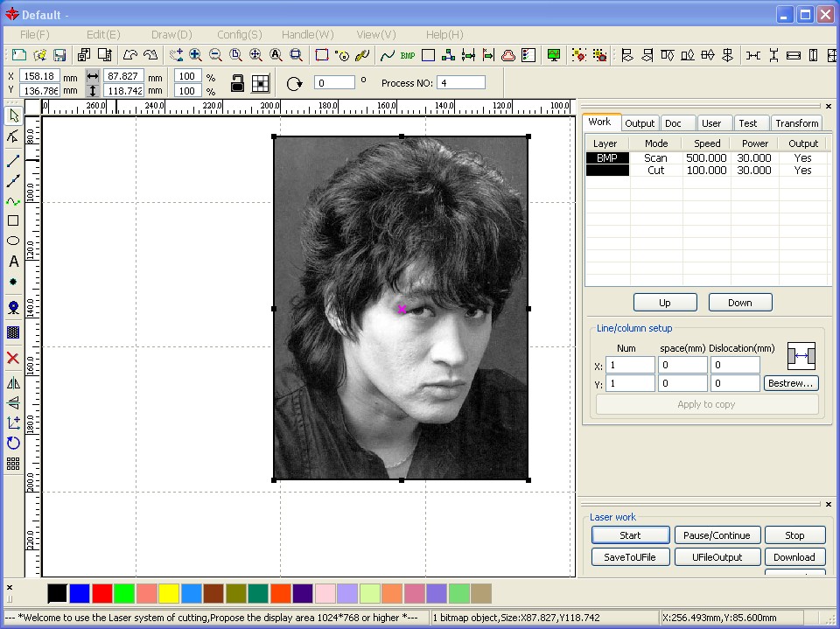Select the BMP layer row
This screenshot has height=629, width=840.
606,158
